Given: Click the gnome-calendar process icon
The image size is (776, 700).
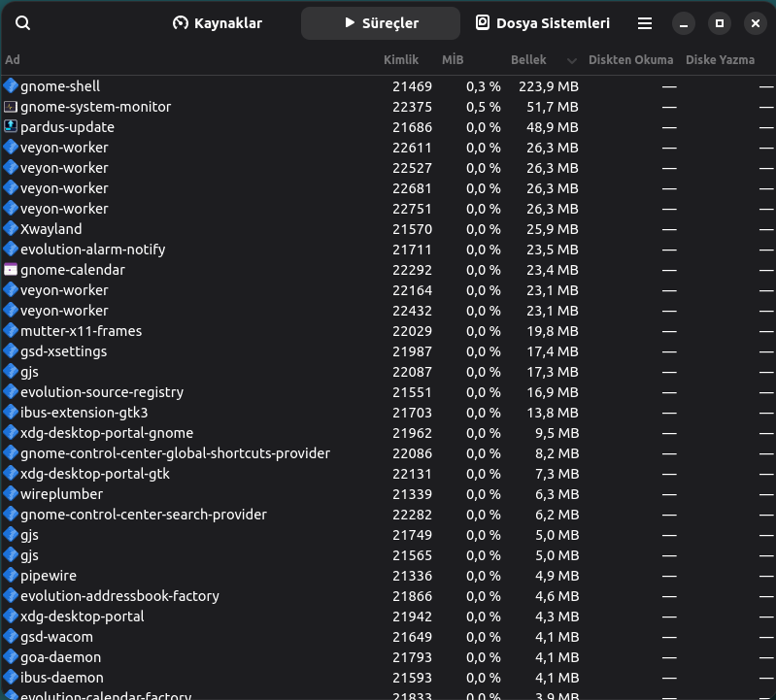Looking at the screenshot, I should tap(11, 270).
